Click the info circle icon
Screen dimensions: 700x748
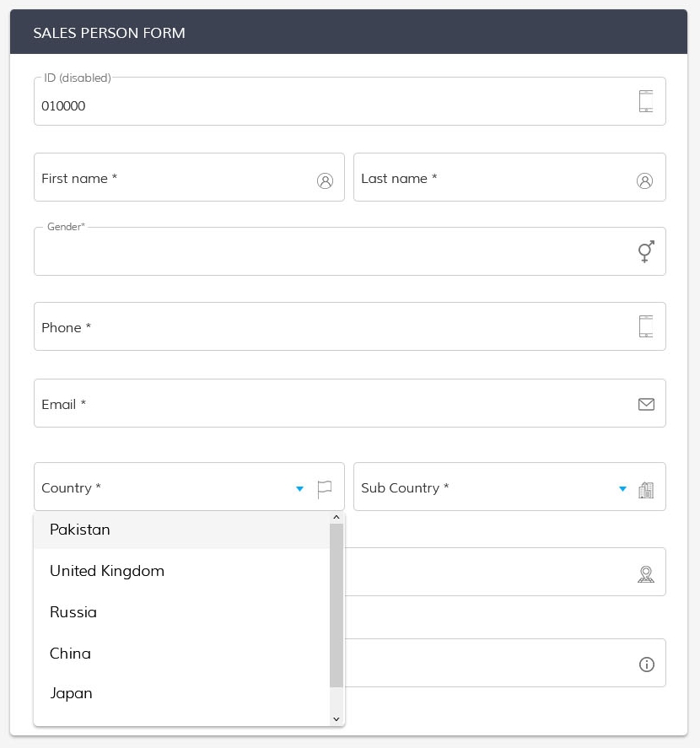click(647, 665)
